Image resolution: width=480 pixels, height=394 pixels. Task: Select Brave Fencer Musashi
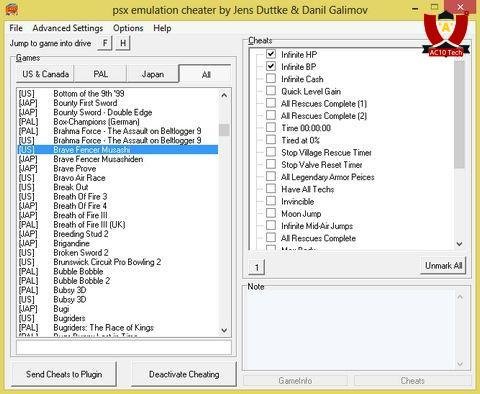click(118, 150)
